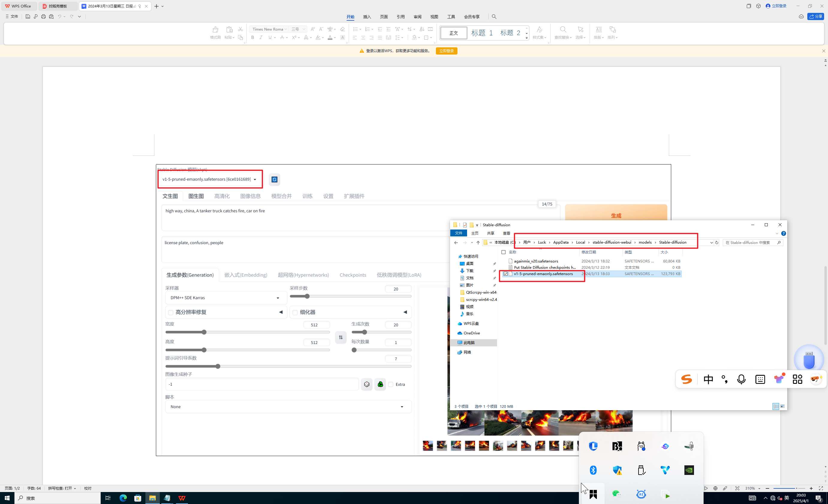This screenshot has height=504, width=828.
Task: Toggle bold formatting in the ribbon
Action: (x=253, y=38)
